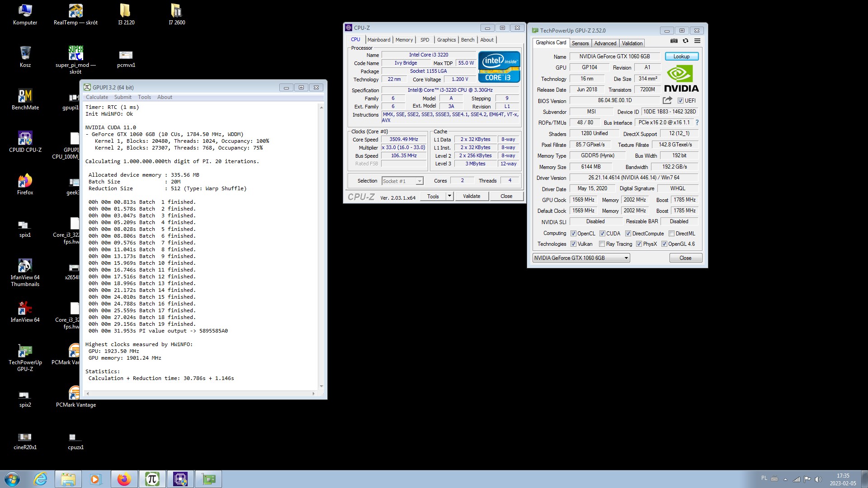
Task: Launch IrfanView 64 desktop icon
Action: pos(25,312)
